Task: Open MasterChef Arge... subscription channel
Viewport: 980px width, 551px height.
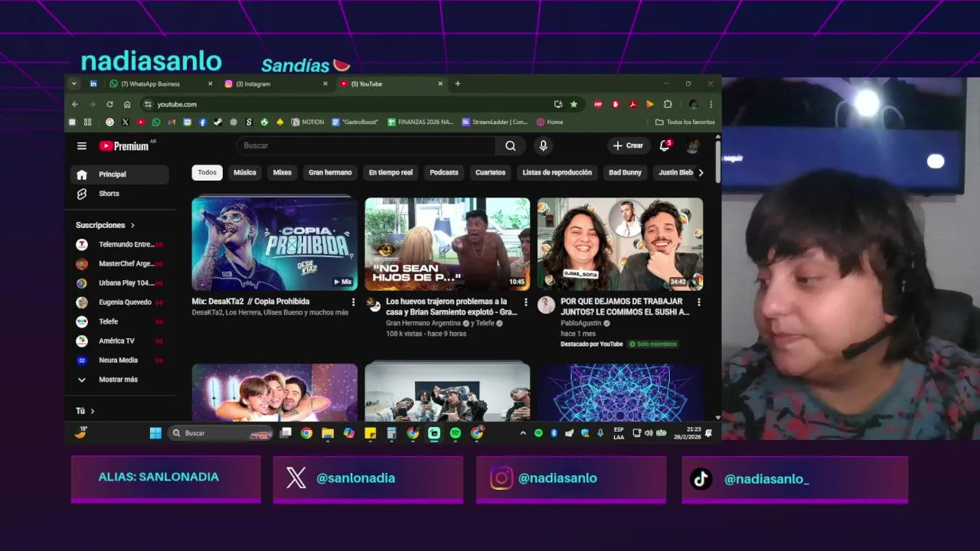Action: coord(119,263)
